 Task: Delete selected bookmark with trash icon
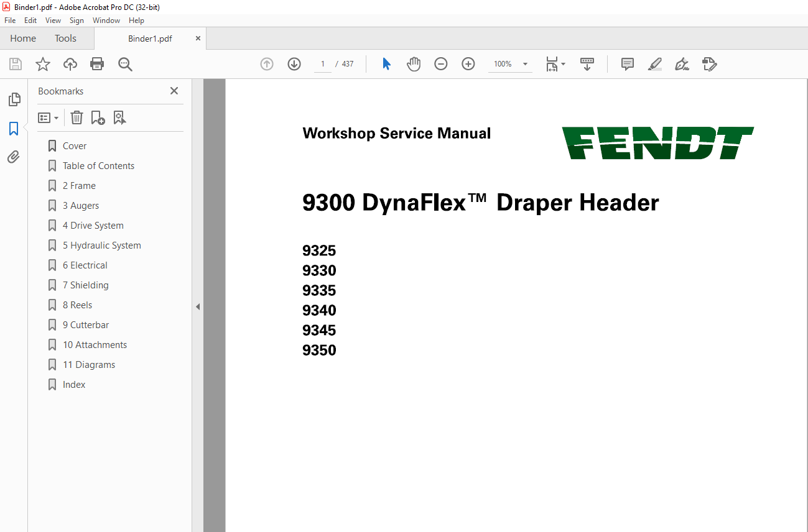[x=77, y=117]
